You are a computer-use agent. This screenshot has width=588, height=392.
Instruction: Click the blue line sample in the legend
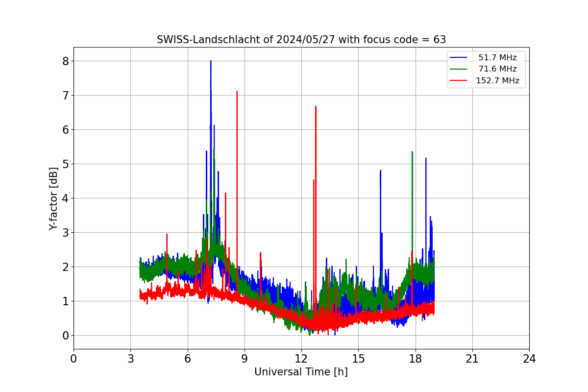[459, 58]
